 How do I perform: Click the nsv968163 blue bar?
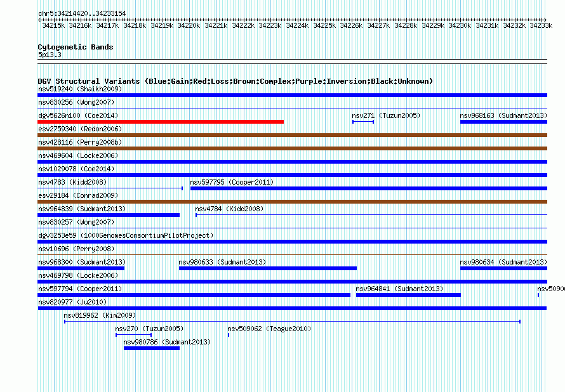point(504,122)
